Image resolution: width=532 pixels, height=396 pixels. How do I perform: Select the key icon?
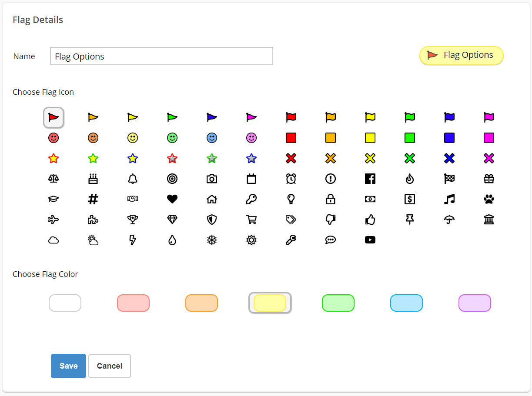251,199
